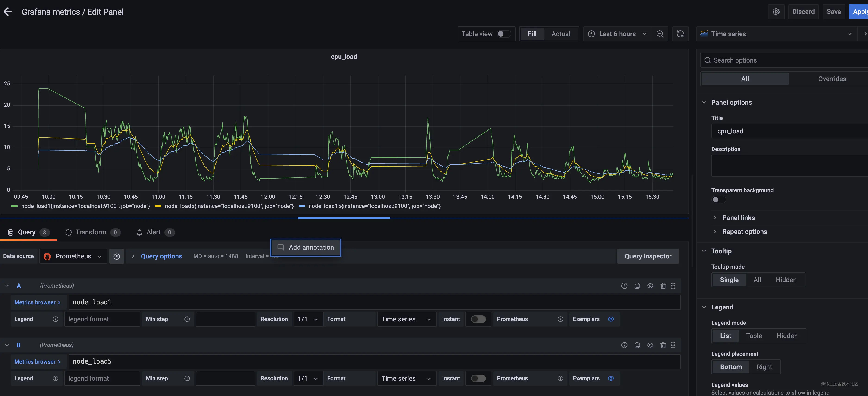Enable the Instant toggle for query A

coord(478,319)
